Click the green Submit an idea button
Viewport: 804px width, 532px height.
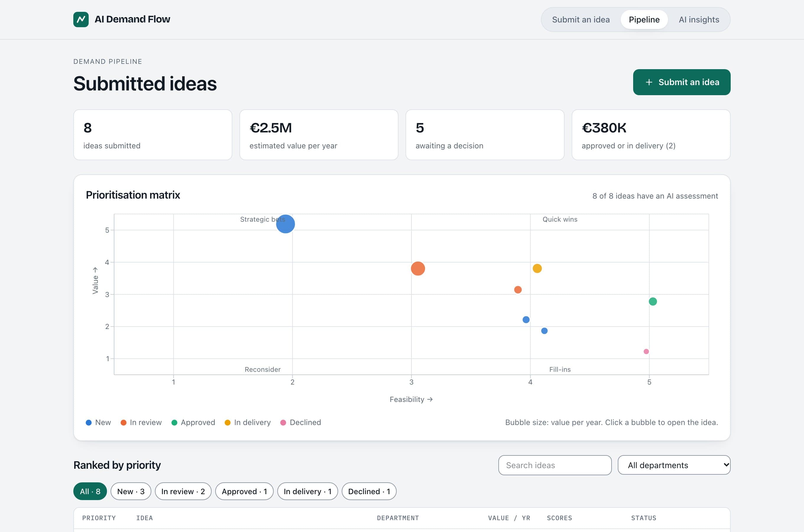point(682,82)
